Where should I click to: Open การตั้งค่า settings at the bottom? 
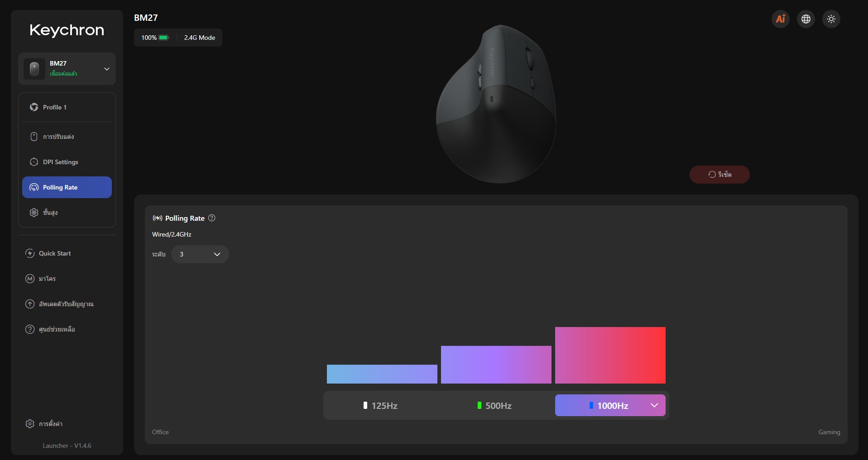(67, 424)
